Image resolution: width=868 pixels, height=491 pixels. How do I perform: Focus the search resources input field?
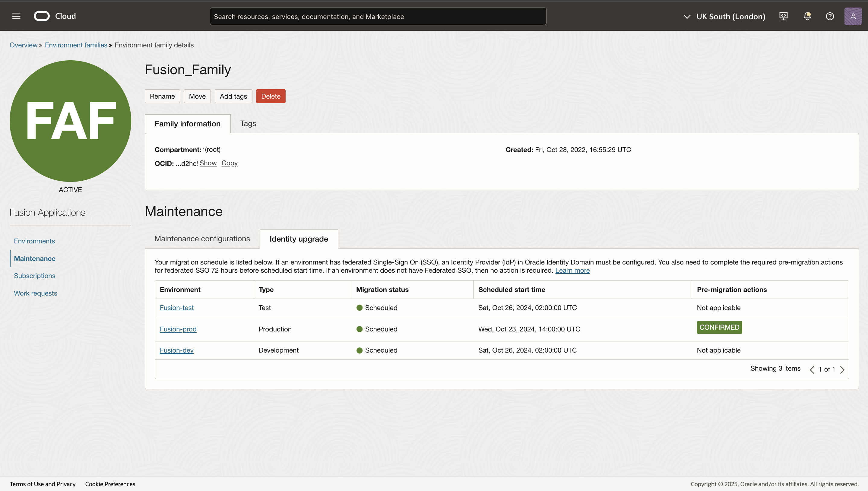(378, 16)
